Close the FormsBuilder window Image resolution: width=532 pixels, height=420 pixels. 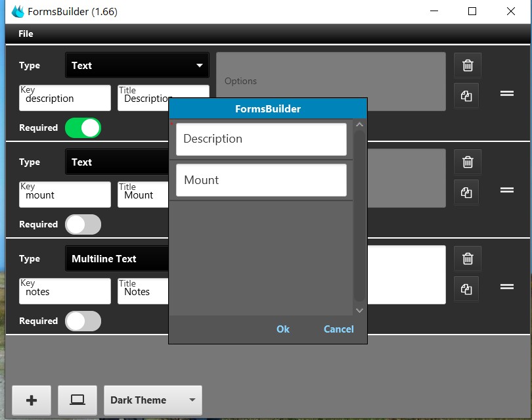point(510,11)
